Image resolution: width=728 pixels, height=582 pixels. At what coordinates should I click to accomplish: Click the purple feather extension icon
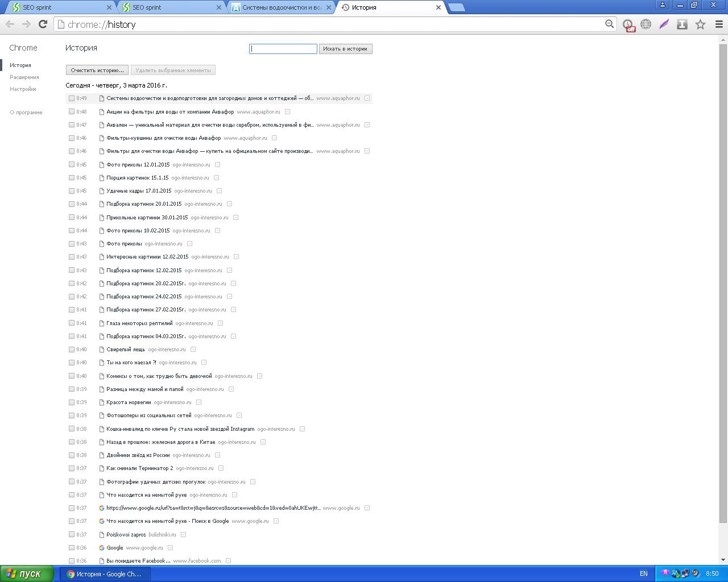tap(664, 24)
